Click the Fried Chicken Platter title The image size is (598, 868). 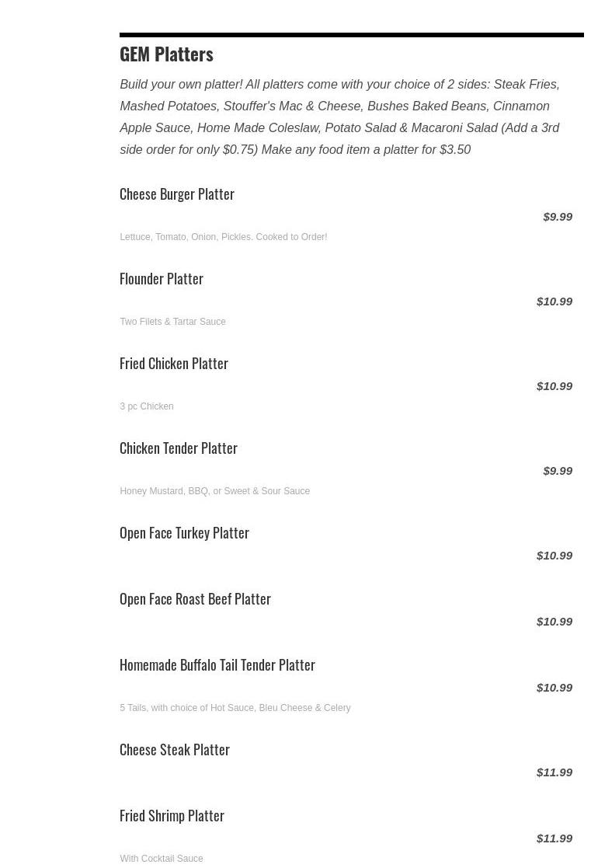coord(174,364)
